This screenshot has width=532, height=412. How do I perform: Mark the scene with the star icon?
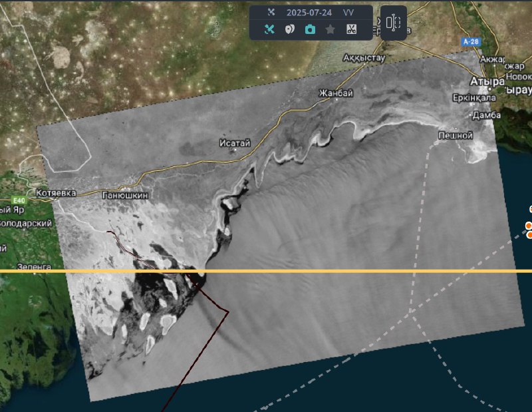tap(331, 29)
